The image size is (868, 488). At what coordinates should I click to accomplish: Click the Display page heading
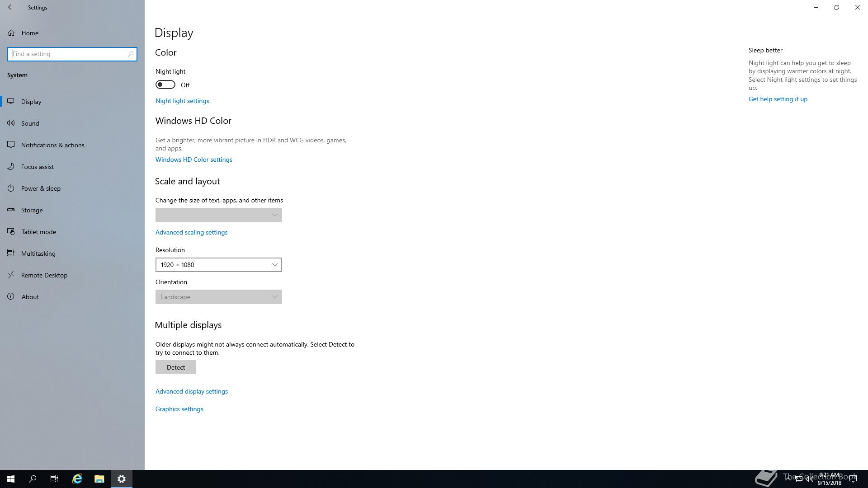(174, 33)
